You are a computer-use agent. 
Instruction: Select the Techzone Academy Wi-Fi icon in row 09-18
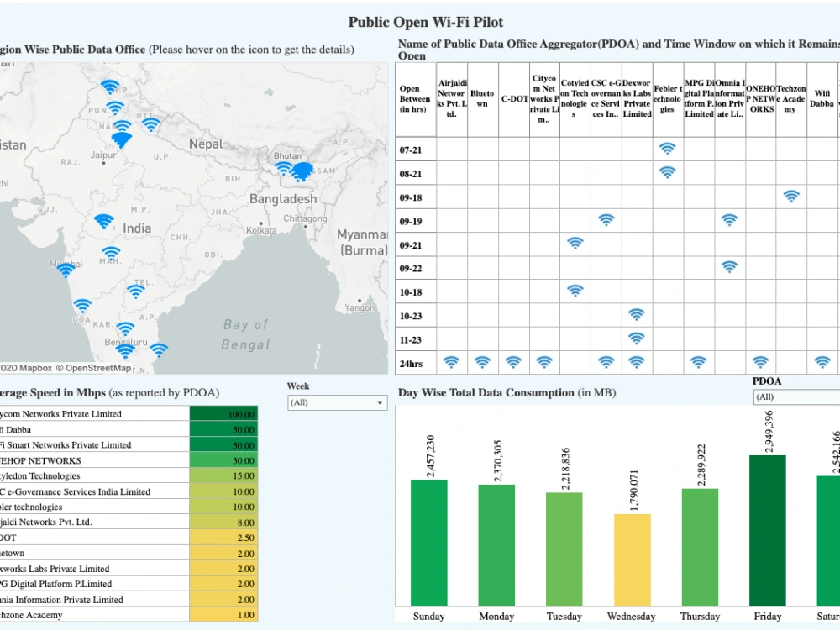click(791, 196)
